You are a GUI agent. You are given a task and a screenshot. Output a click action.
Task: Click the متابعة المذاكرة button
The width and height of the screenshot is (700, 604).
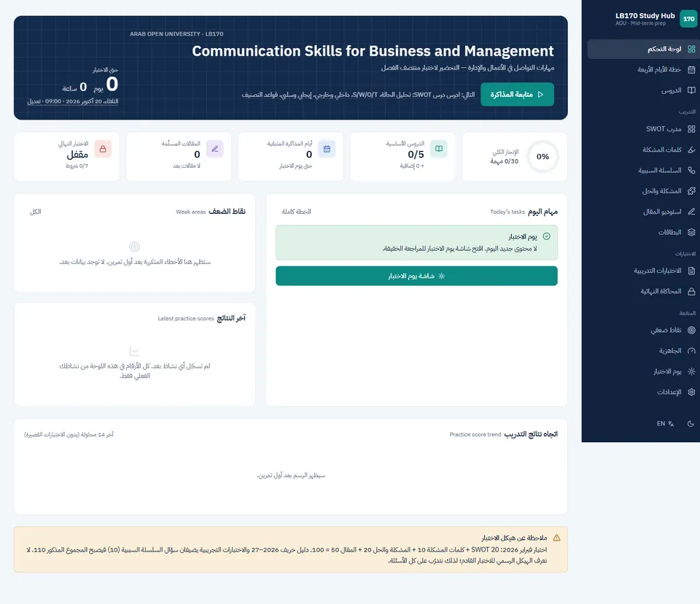(x=517, y=94)
